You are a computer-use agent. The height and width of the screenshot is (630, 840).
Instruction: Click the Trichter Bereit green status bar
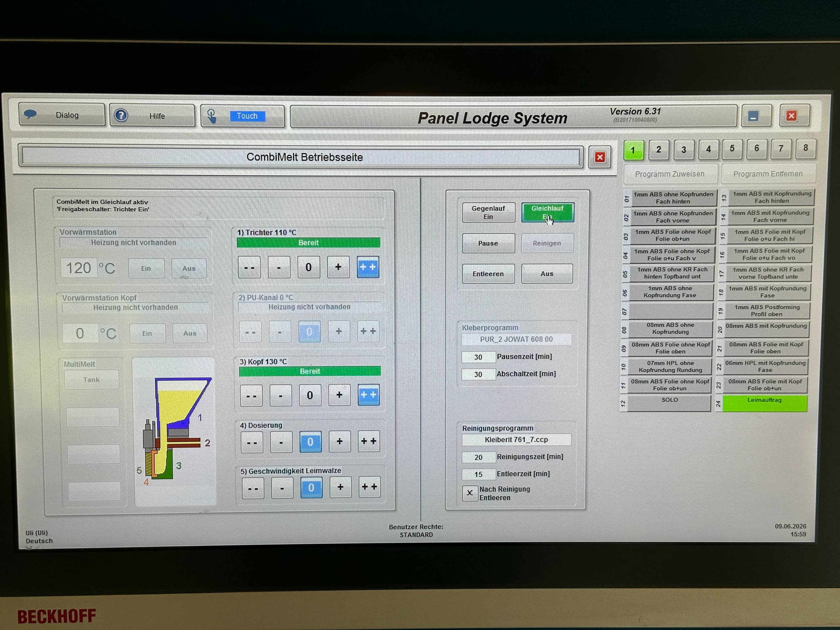tap(308, 243)
